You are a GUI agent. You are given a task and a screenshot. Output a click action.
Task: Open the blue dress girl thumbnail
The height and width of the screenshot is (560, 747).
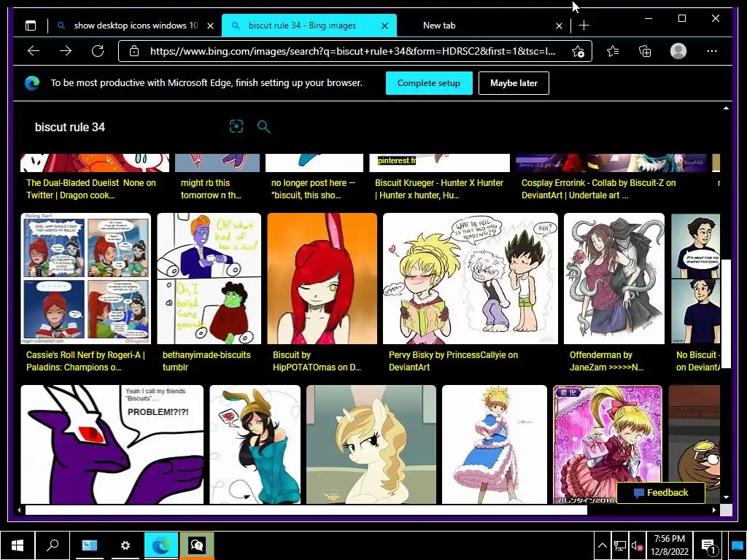(495, 444)
